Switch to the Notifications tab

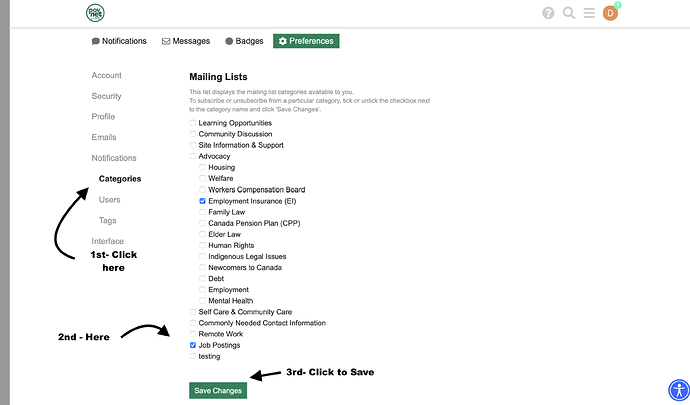click(x=119, y=41)
